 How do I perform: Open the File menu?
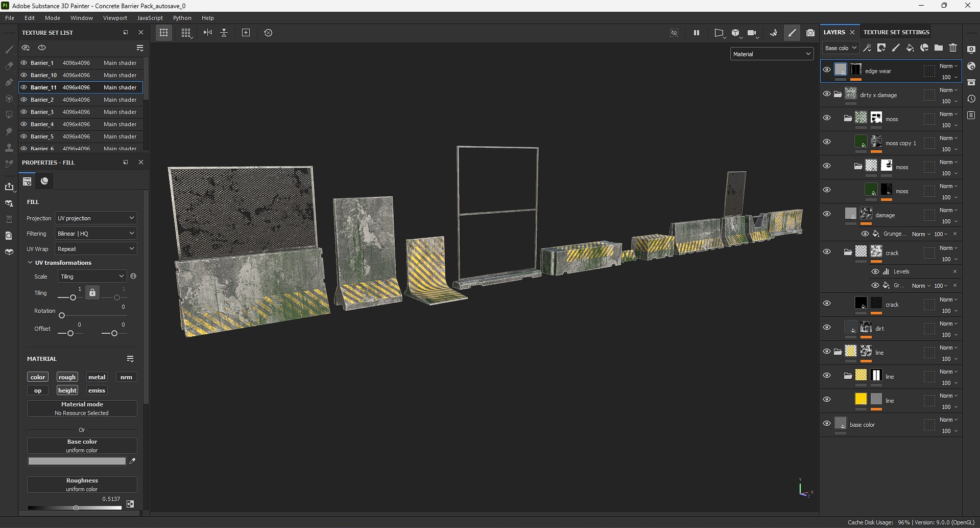pos(10,18)
